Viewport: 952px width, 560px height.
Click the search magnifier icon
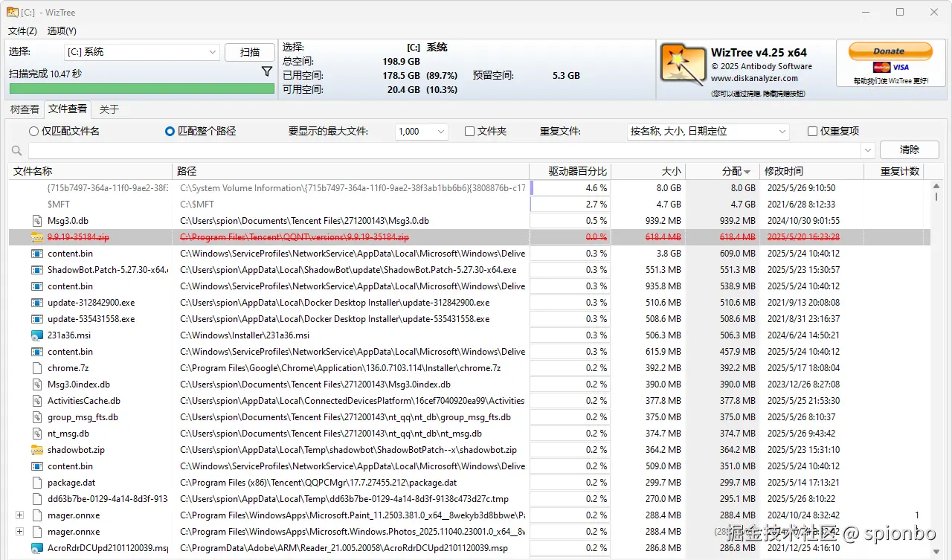click(x=17, y=151)
